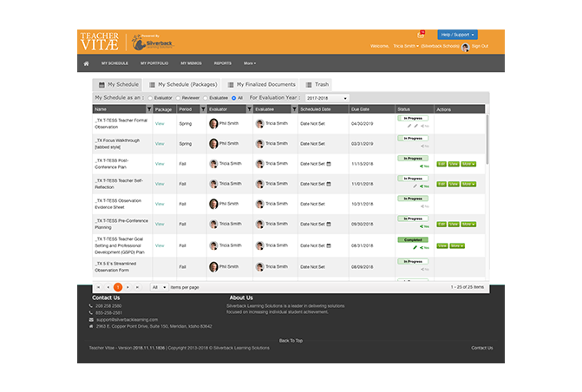Click the Help / Support button

(x=457, y=35)
